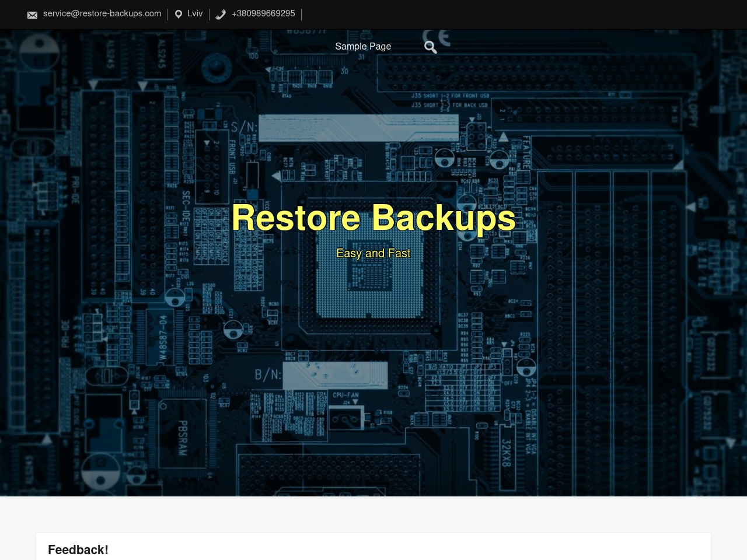
Task: Click the Feedback! heading
Action: 78,549
